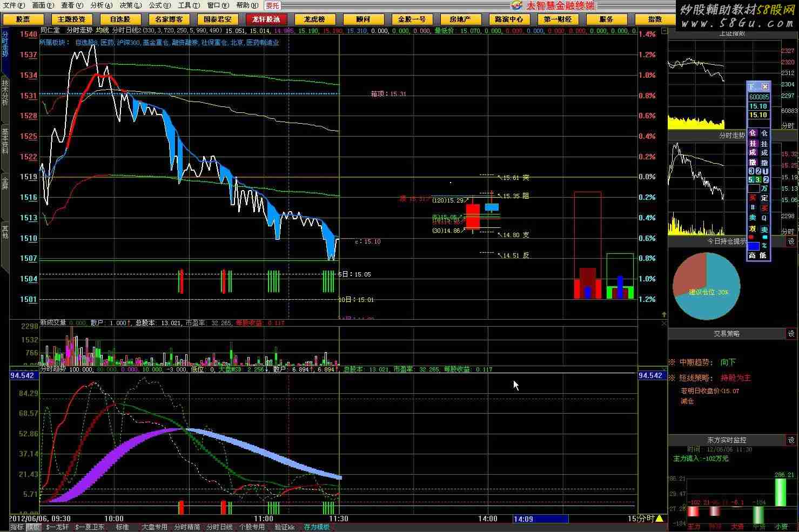This screenshot has height=532, width=799.
Task: Click the yellow triangle icon next to 分时
Action: [x=659, y=518]
